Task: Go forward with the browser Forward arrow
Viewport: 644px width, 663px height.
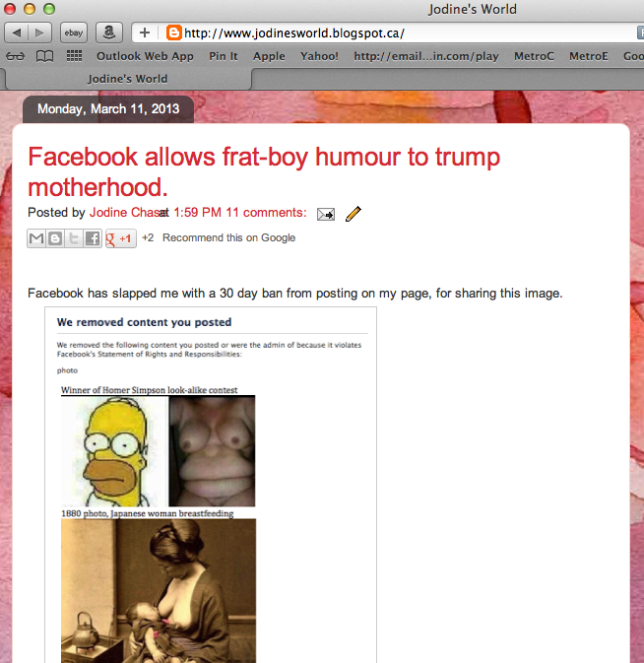Action: (x=39, y=33)
